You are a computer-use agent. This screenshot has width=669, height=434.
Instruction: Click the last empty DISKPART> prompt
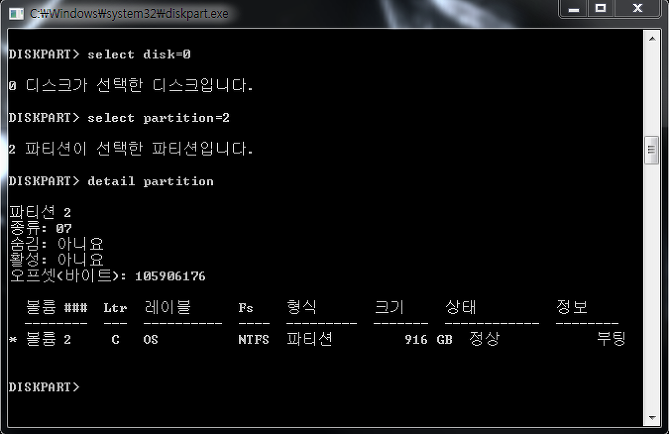pyautogui.click(x=44, y=387)
